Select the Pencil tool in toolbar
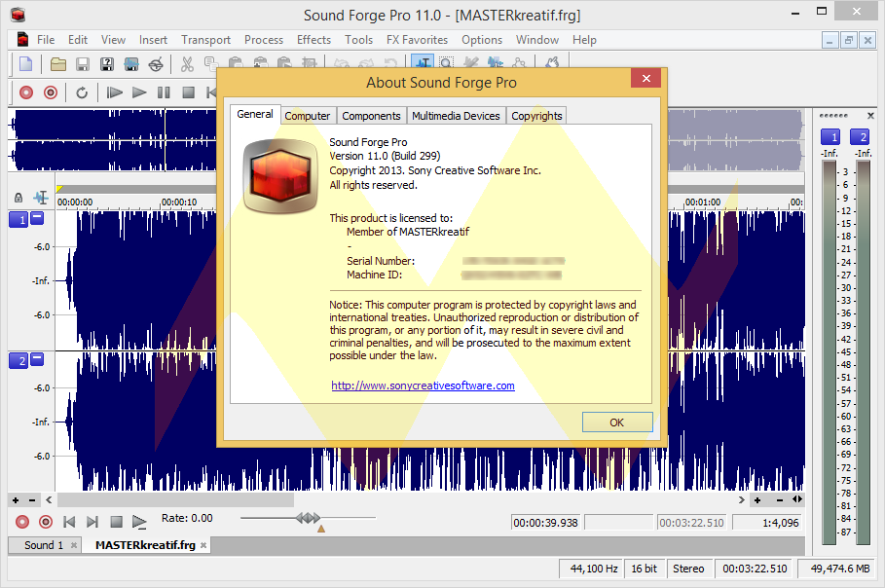 (470, 62)
